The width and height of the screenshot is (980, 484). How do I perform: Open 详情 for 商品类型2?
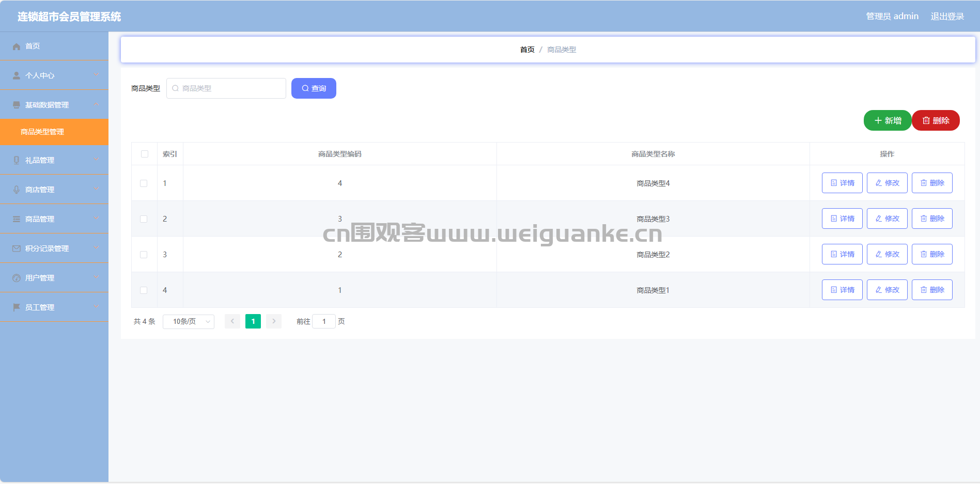tap(842, 254)
